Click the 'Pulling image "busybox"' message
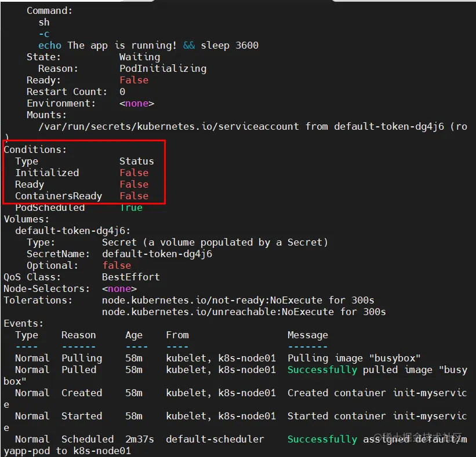 click(x=354, y=359)
